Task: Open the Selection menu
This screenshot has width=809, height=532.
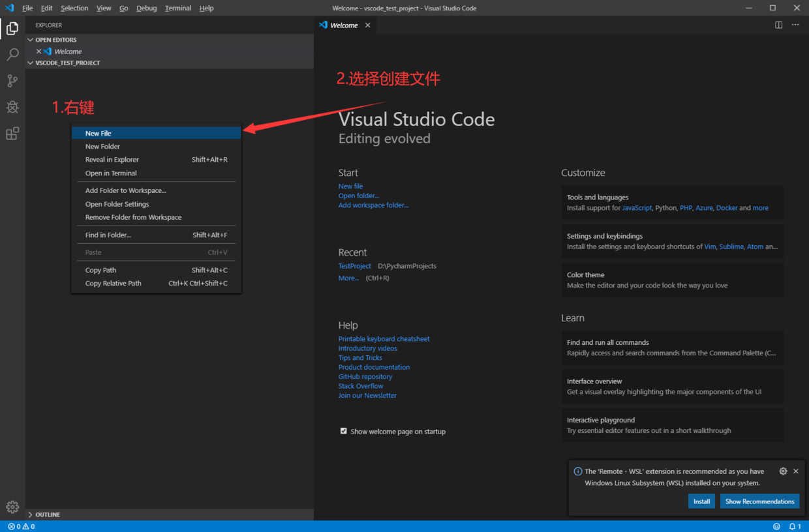Action: pos(74,8)
